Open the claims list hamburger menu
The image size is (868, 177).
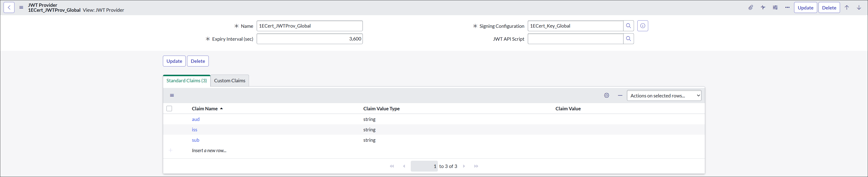pyautogui.click(x=172, y=95)
